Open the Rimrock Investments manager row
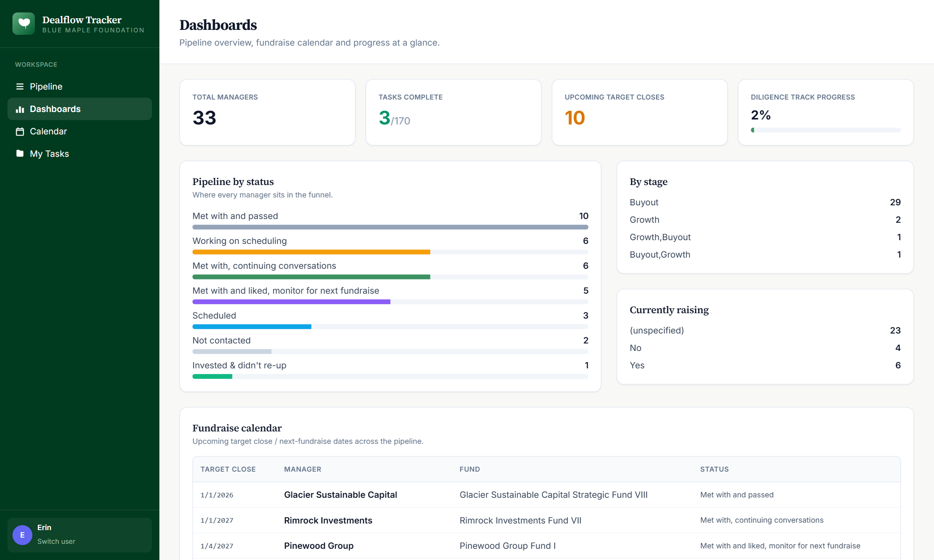Screen dimensions: 934x560 pos(547,520)
